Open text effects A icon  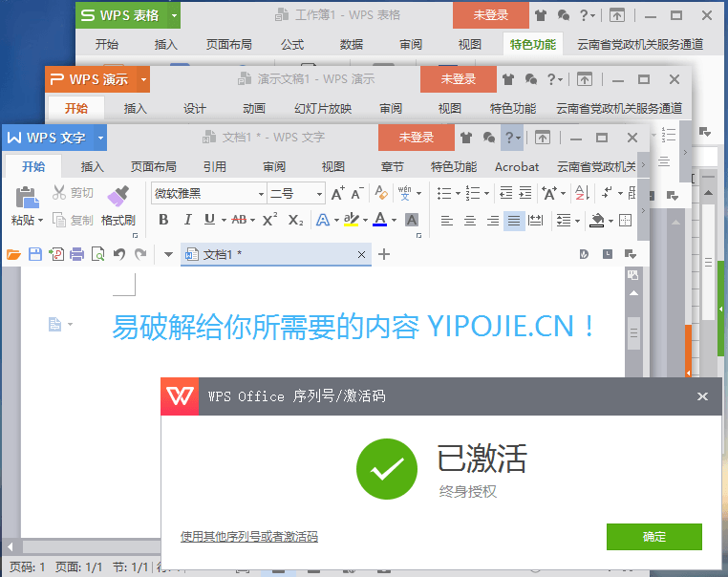[323, 220]
